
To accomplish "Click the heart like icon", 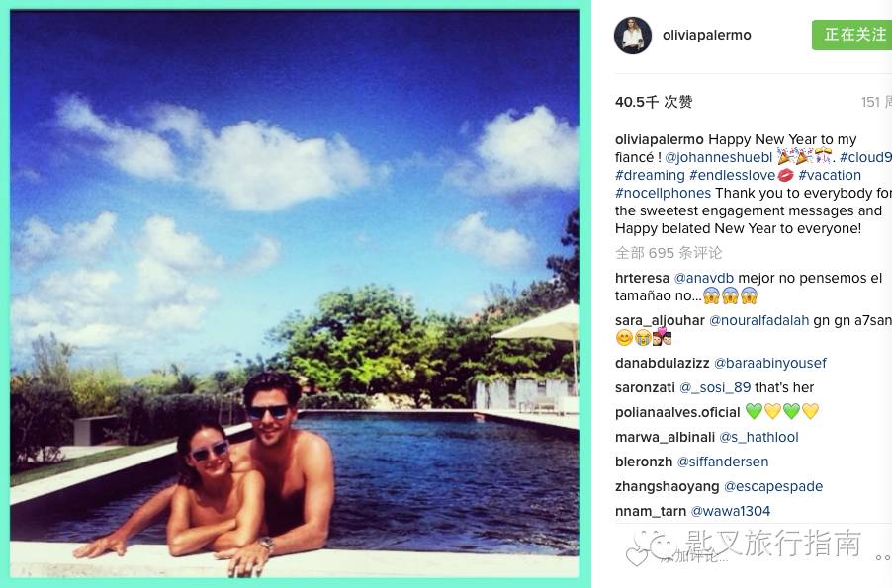I will 636,556.
